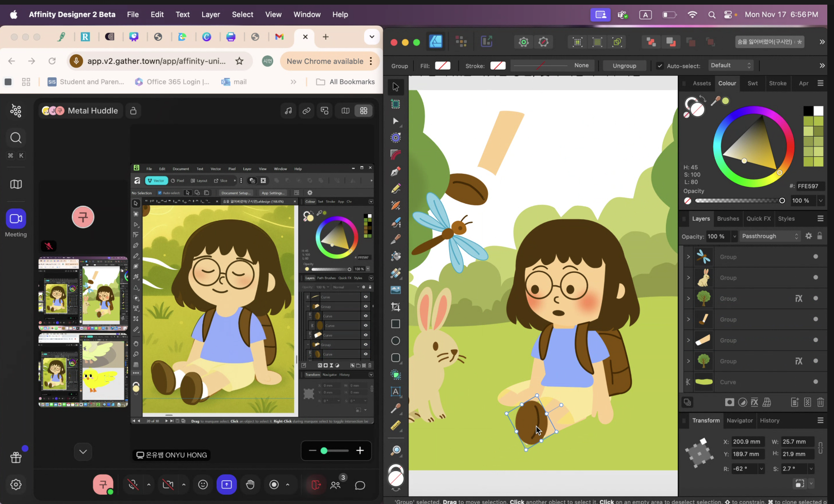Open Gather settings gear icon
This screenshot has width=834, height=504.
point(16,484)
